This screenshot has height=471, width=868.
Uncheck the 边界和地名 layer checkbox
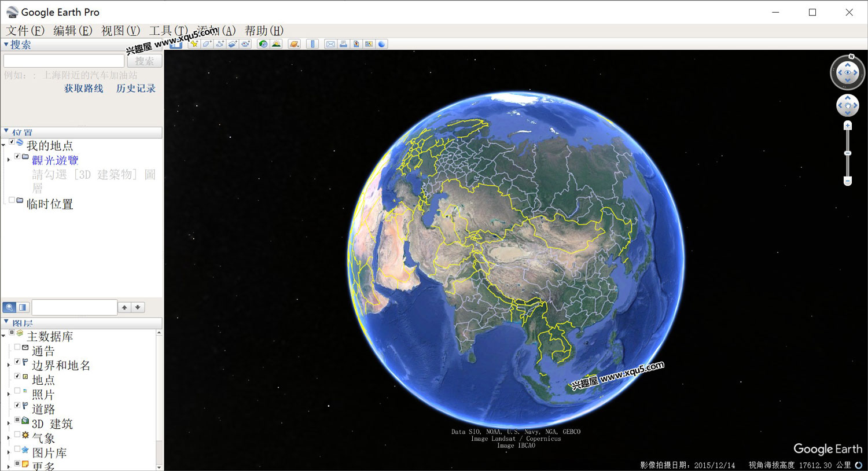pos(17,362)
